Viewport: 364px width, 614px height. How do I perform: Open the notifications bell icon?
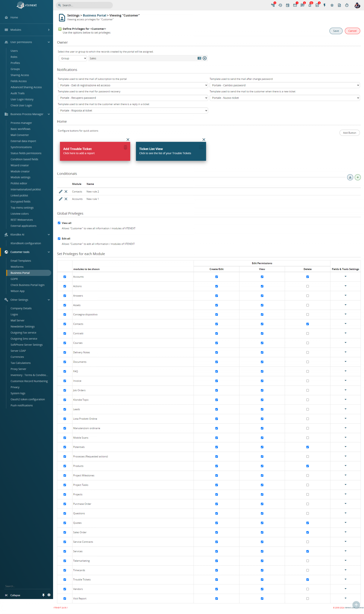click(x=310, y=5)
